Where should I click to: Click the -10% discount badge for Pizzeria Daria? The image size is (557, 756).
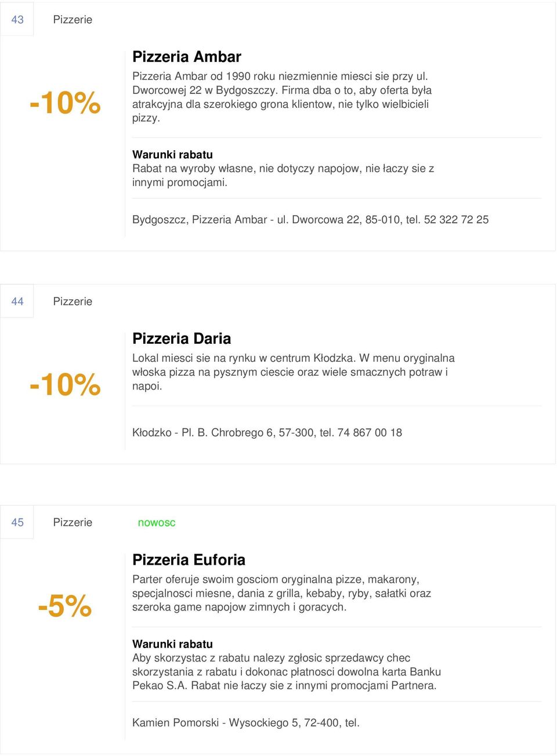(x=65, y=384)
